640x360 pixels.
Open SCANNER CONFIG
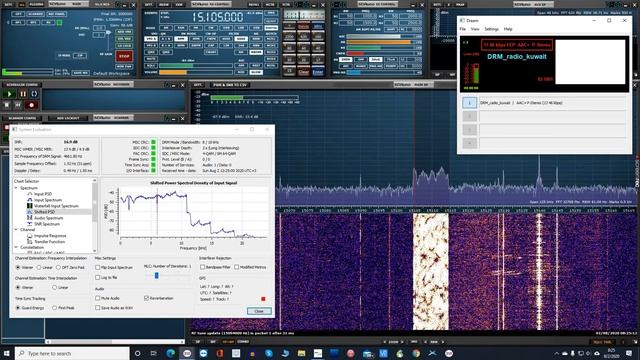[22, 118]
